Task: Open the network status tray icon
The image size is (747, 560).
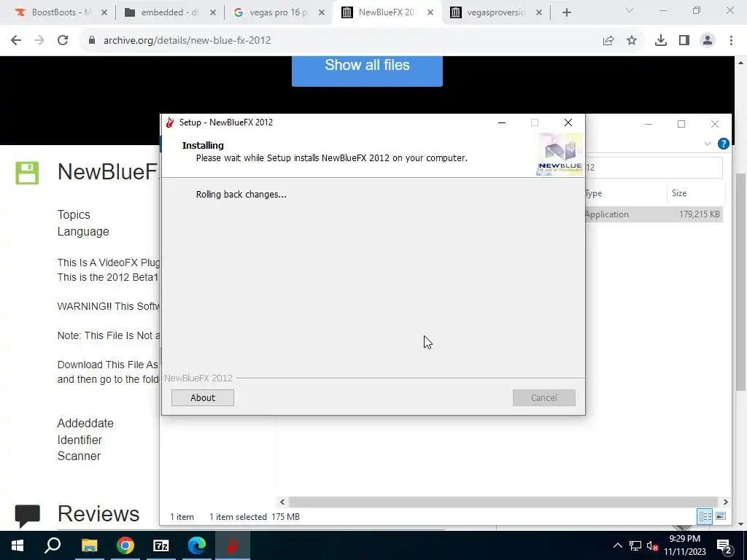Action: click(x=635, y=545)
